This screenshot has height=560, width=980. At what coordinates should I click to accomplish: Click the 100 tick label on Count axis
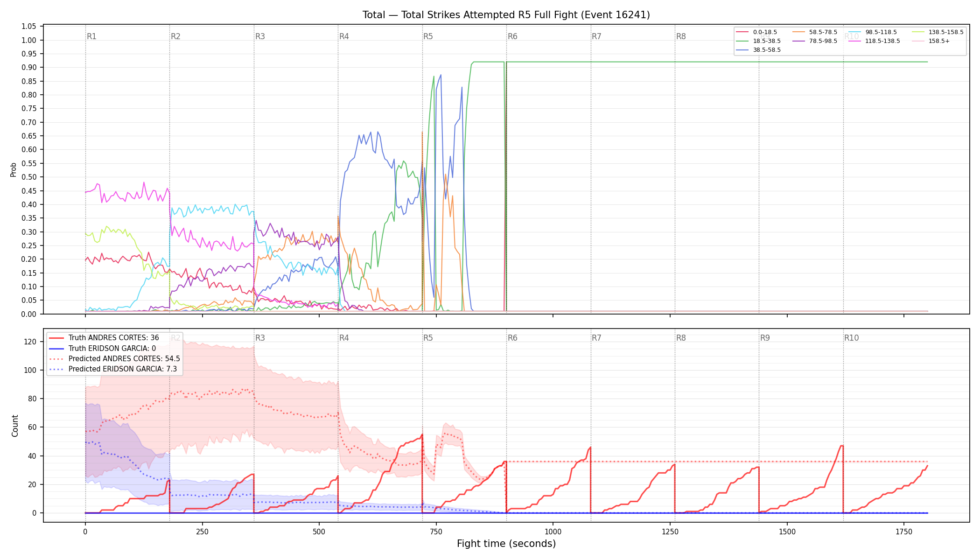click(x=30, y=370)
